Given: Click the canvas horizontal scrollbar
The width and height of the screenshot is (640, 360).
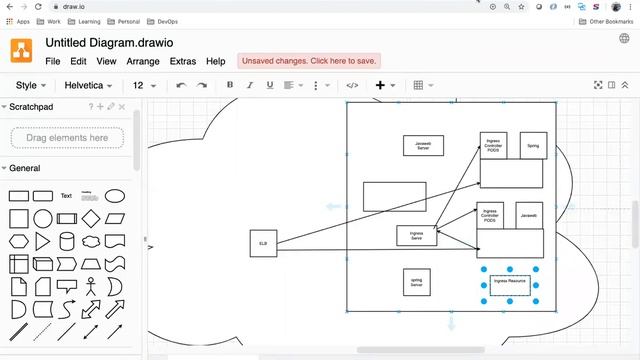Looking at the screenshot, I should tap(420, 350).
